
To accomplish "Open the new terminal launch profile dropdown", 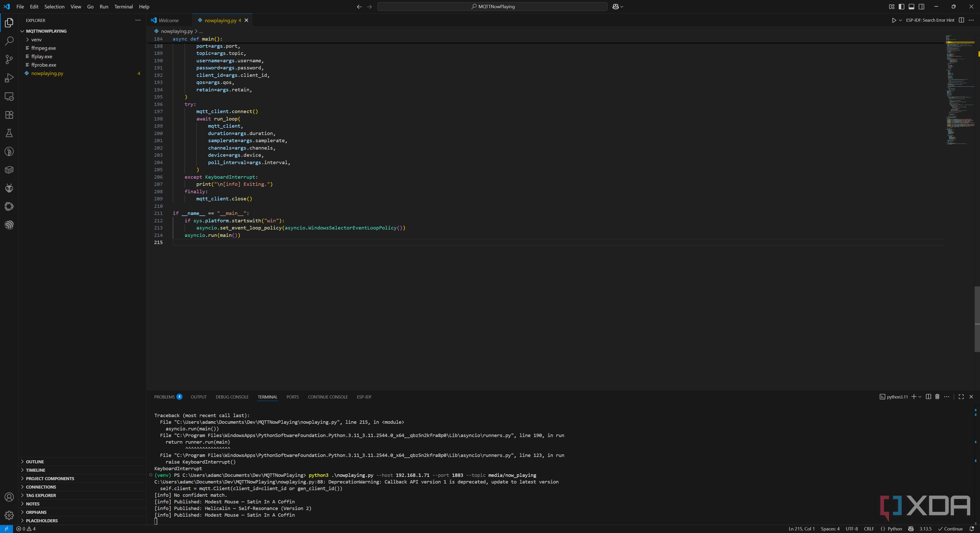I will 920,397.
